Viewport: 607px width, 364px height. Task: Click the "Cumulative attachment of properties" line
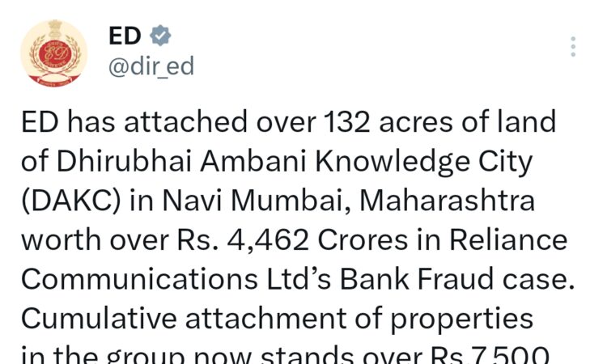point(278,318)
